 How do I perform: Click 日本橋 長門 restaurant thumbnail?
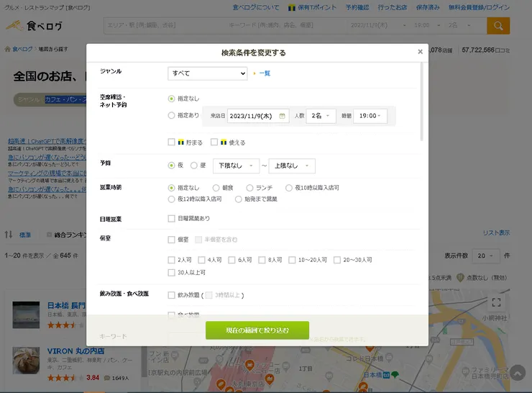(x=26, y=315)
